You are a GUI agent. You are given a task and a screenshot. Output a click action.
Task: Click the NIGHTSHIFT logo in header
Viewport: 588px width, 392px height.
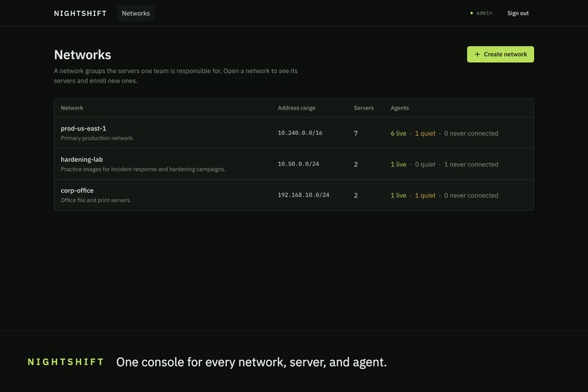pyautogui.click(x=80, y=13)
